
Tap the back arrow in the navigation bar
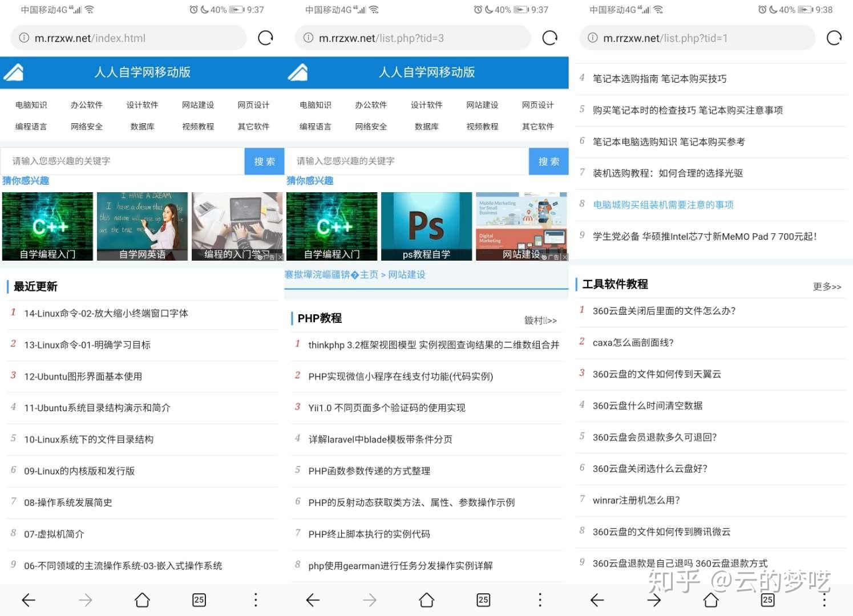tap(29, 600)
